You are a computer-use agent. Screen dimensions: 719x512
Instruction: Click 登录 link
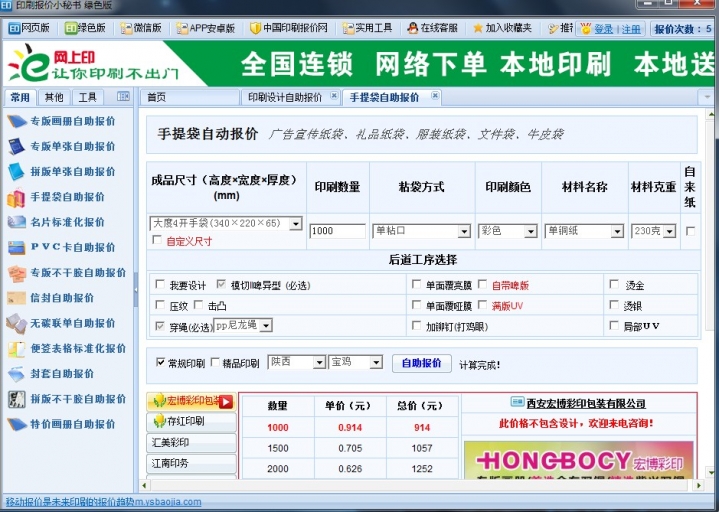click(x=603, y=29)
